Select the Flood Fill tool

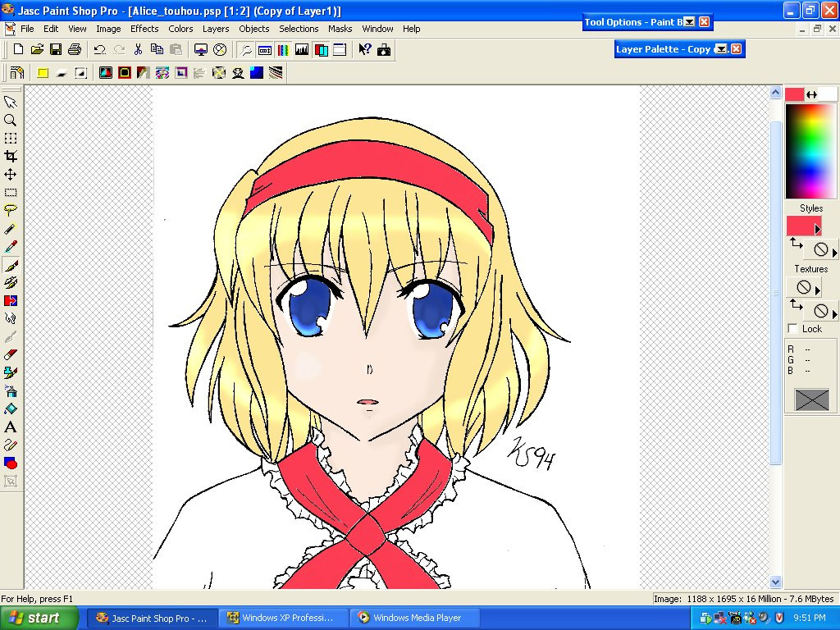[x=10, y=409]
